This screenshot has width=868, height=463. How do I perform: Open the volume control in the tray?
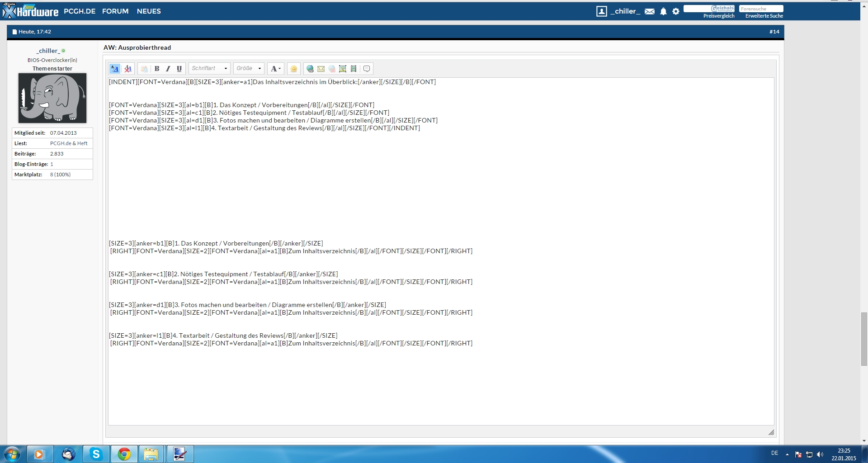pos(820,454)
